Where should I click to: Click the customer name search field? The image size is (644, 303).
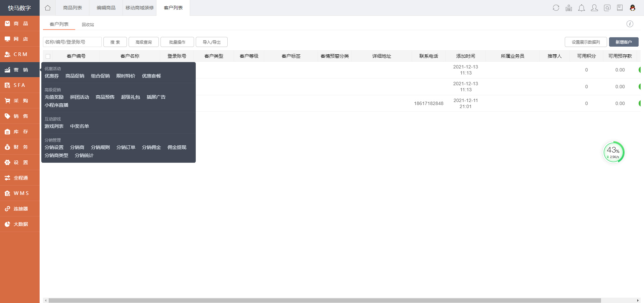pos(72,42)
